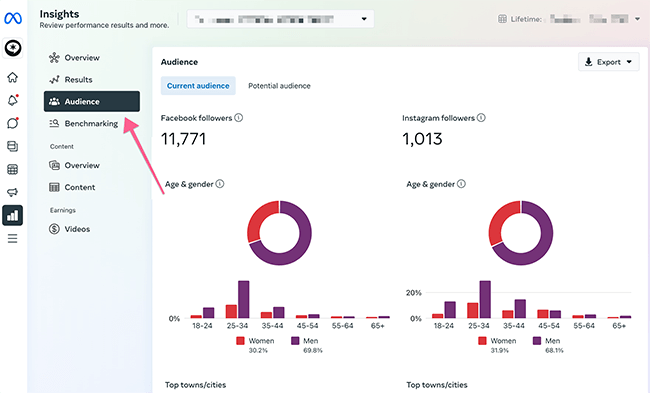Click Facebook 25-34 men bar
The height and width of the screenshot is (393, 650).
(x=244, y=299)
